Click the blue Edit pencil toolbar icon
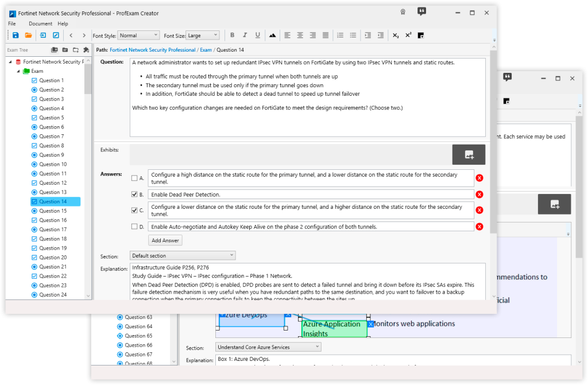This screenshot has height=385, width=588. [56, 35]
